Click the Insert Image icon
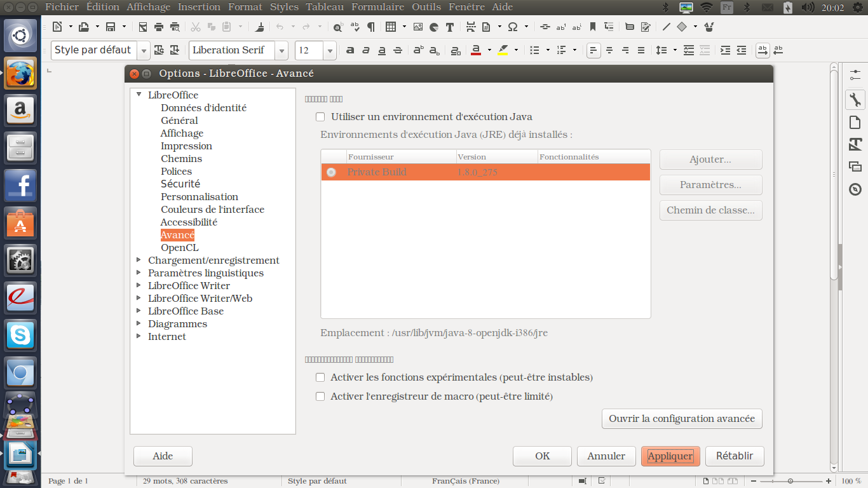Viewport: 868px width, 488px height. click(x=418, y=27)
